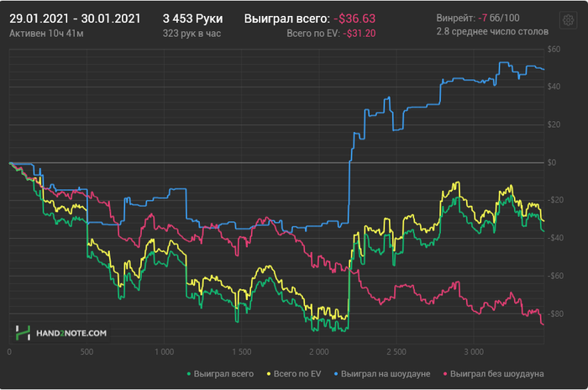The image size is (588, 390).
Task: Click the yellow dot of 'Всего по EV'
Action: (x=269, y=374)
